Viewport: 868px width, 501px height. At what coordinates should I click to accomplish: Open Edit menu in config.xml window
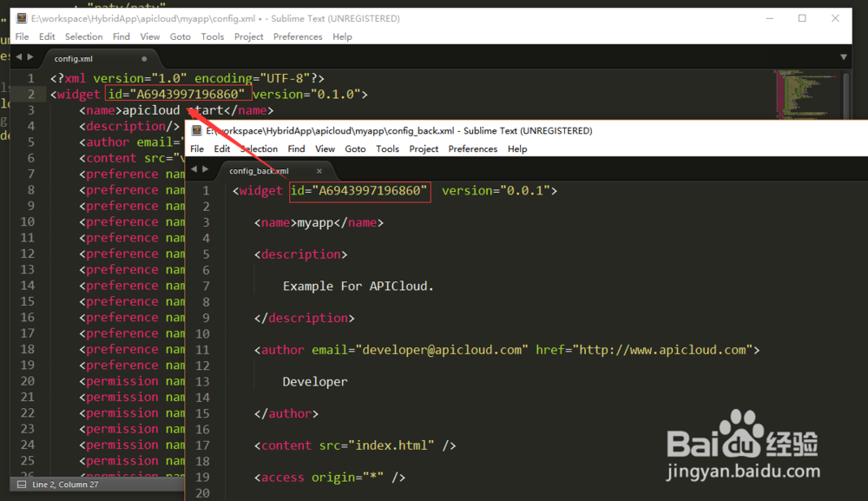47,36
